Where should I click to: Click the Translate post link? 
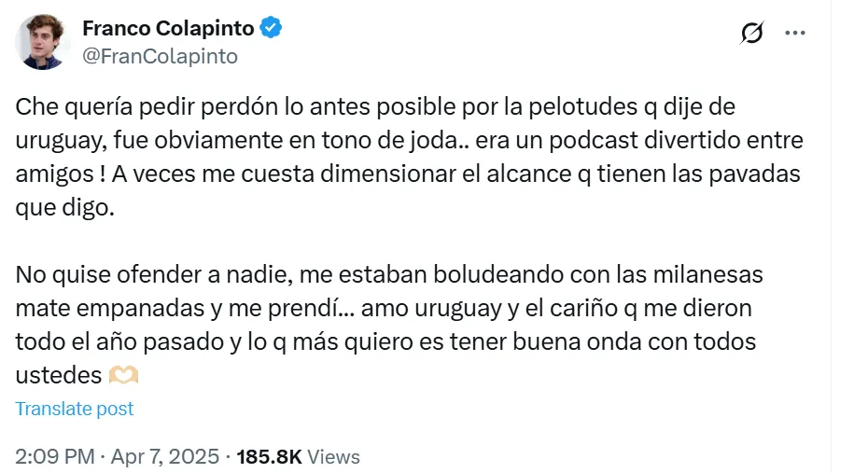[x=75, y=409]
